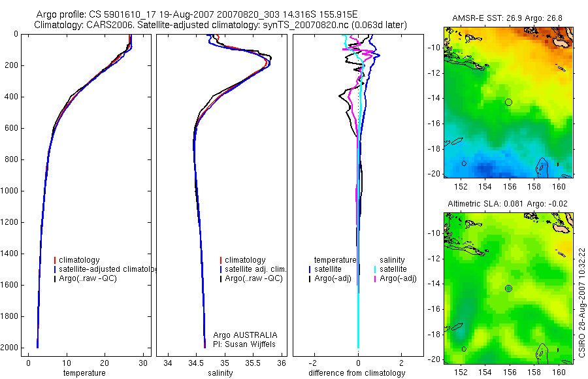
Task: Click the '1000' depth axis tick label
Action: click(x=10, y=191)
